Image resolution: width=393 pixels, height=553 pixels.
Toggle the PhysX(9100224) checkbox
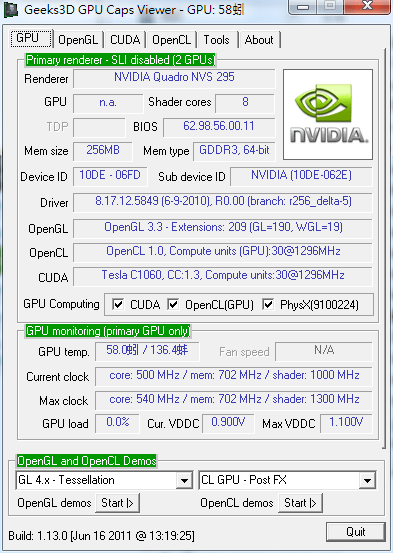268,304
